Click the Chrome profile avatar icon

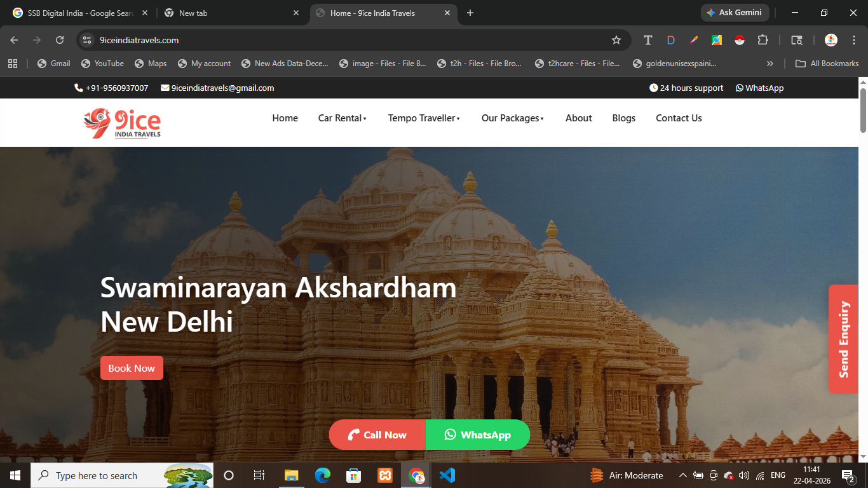(831, 40)
